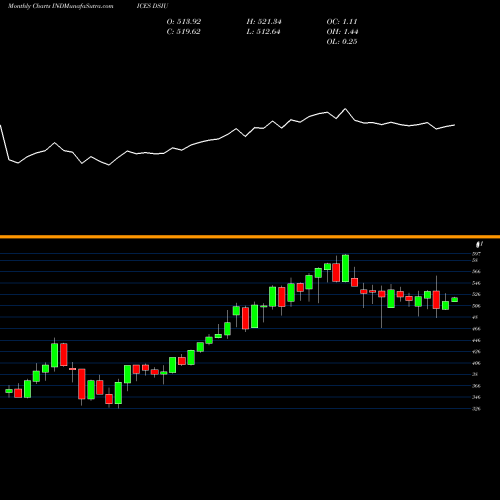The width and height of the screenshot is (500, 500).
Task: Select the high value 'H: 521.34'
Action: tap(264, 22)
